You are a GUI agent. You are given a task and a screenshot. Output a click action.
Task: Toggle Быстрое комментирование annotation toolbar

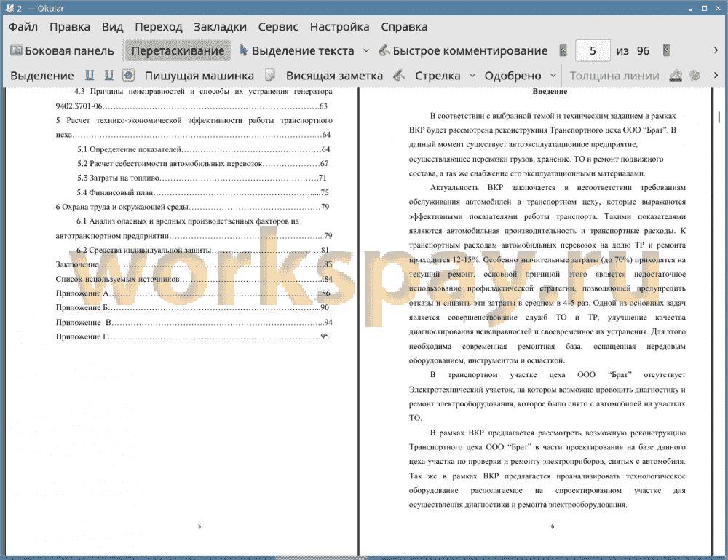[x=463, y=51]
